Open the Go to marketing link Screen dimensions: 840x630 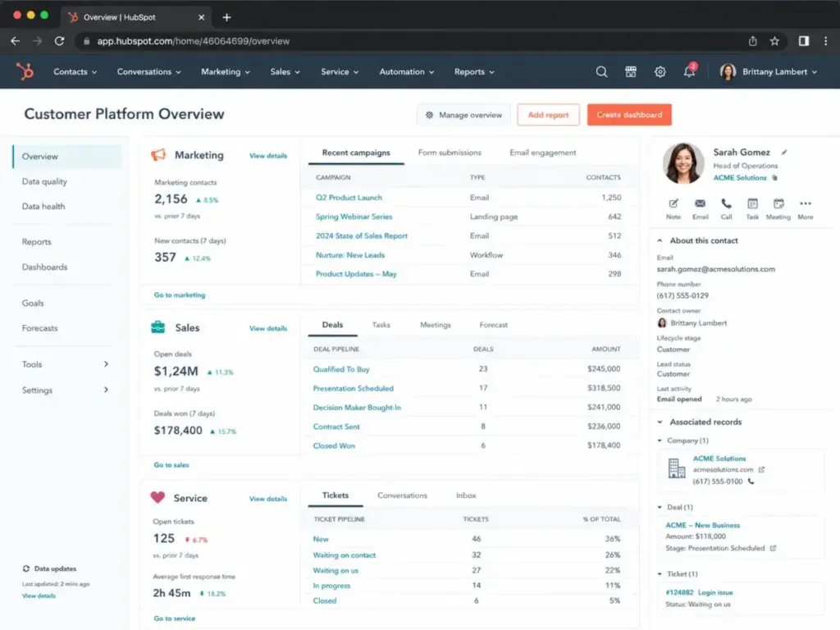coord(180,295)
